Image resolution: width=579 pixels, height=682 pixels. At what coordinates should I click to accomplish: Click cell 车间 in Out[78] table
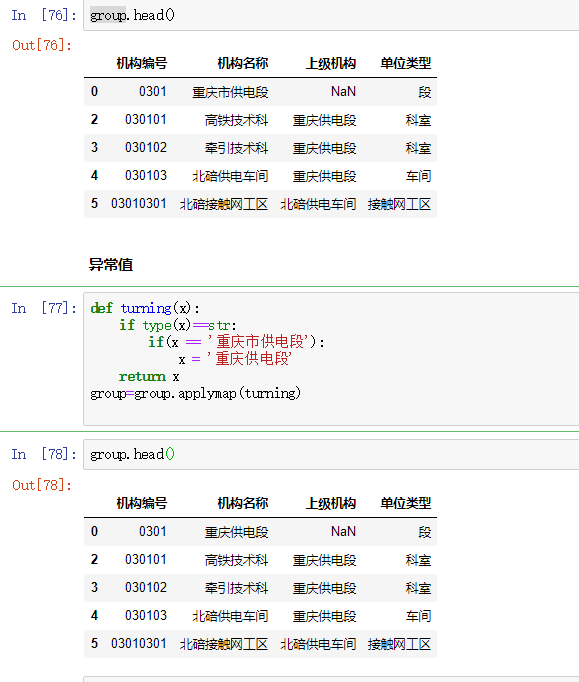click(418, 616)
